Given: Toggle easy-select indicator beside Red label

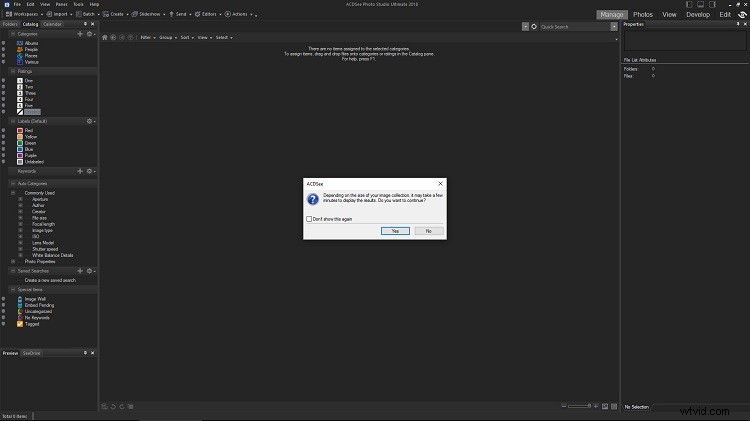Looking at the screenshot, I should [x=4, y=130].
